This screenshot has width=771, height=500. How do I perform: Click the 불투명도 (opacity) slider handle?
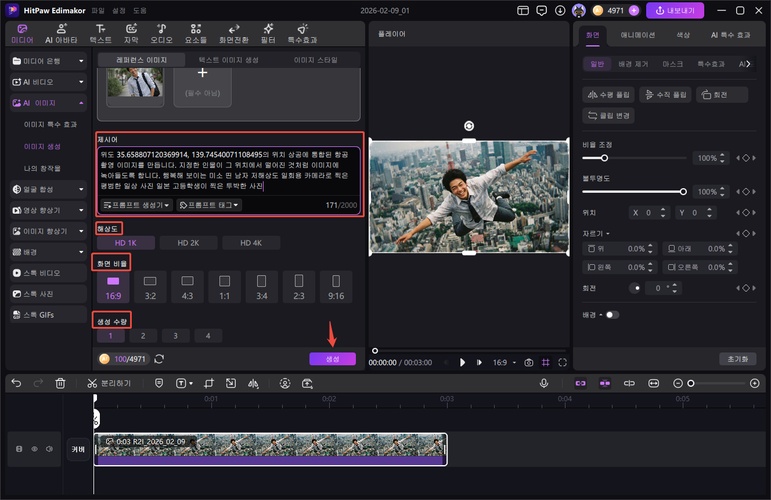coord(683,192)
